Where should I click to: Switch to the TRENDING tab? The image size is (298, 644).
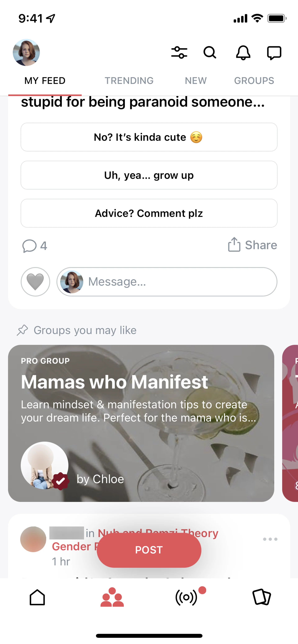pyautogui.click(x=129, y=81)
